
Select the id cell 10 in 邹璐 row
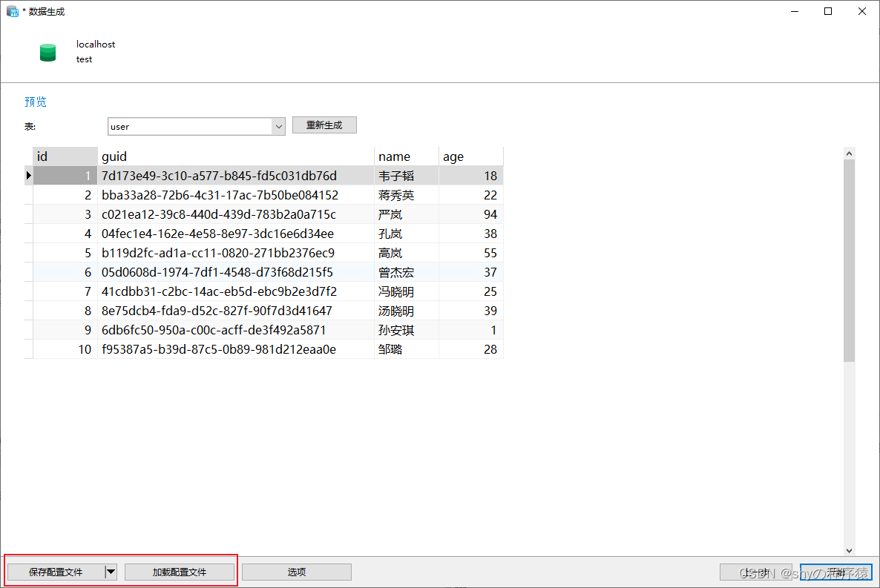[x=65, y=349]
